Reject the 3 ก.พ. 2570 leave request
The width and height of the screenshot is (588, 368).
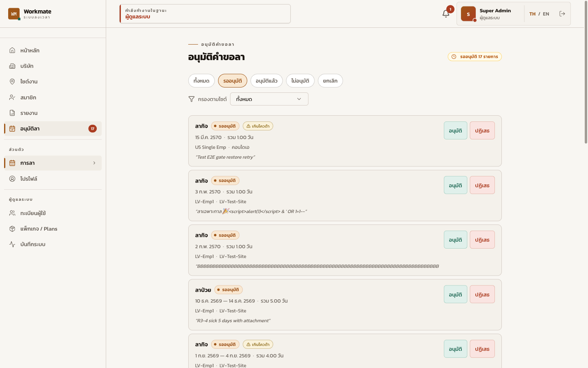click(x=482, y=185)
